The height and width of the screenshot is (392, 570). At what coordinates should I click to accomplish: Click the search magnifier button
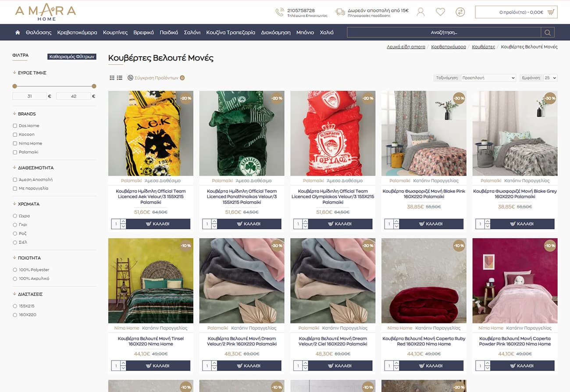548,32
